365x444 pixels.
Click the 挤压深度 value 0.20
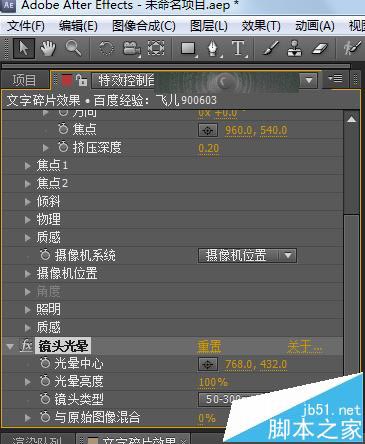pos(209,148)
